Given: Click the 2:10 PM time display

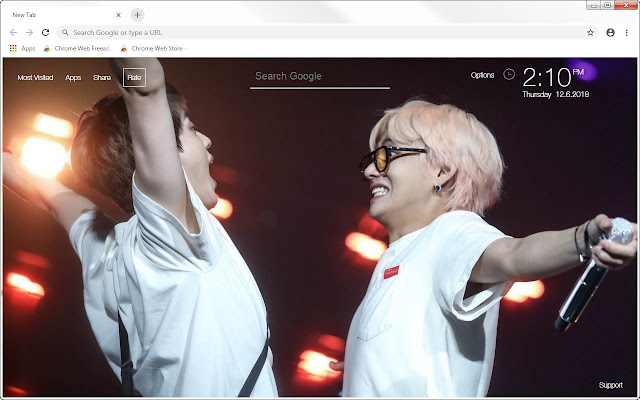Looking at the screenshot, I should [x=553, y=78].
